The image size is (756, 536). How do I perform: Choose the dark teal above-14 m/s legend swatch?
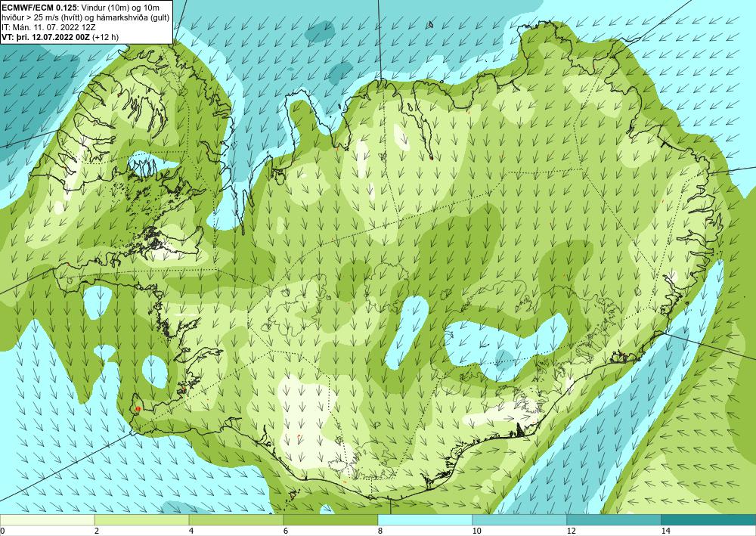[x=709, y=520]
